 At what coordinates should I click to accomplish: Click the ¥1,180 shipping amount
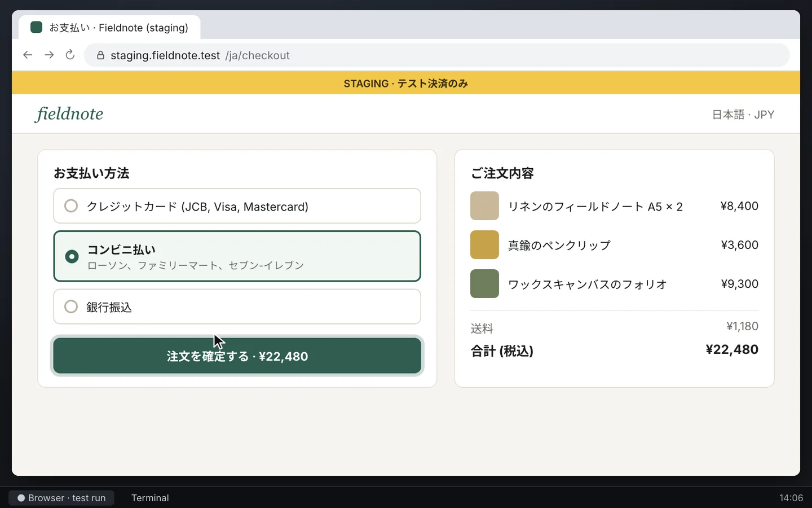pyautogui.click(x=742, y=326)
